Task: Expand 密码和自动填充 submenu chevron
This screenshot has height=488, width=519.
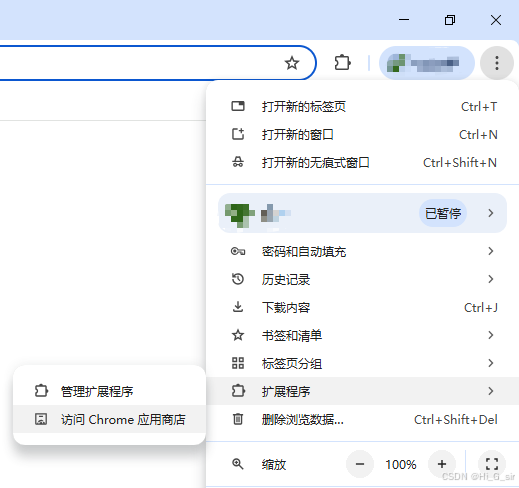Action: tap(491, 251)
